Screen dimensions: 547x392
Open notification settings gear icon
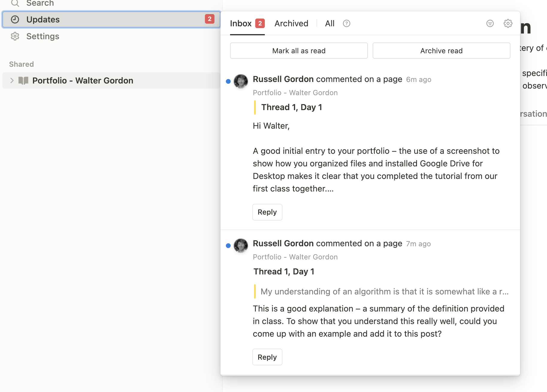(x=508, y=23)
